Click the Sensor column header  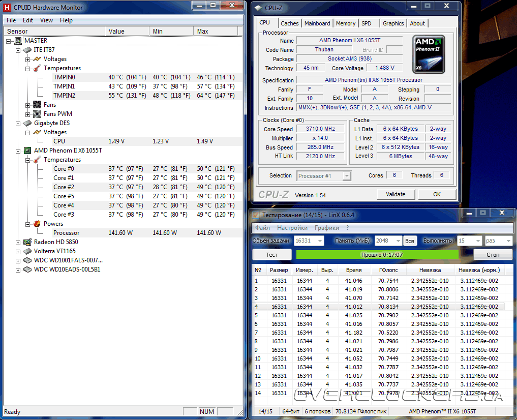point(54,32)
